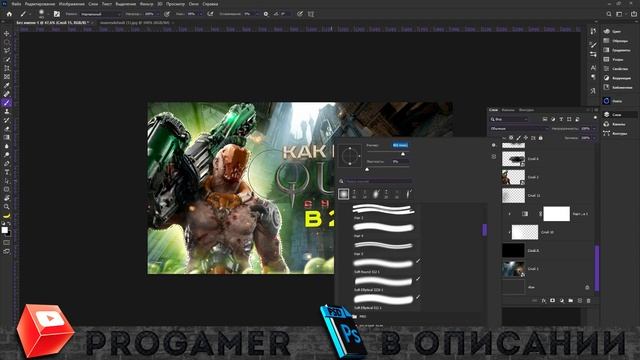Viewport: 640px width, 360px height.
Task: Add a layer mask icon
Action: click(553, 300)
